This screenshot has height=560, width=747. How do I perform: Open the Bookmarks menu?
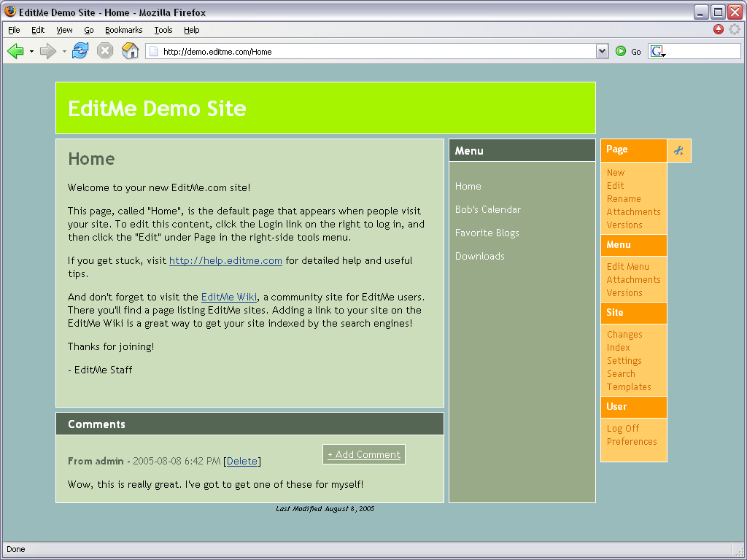pos(124,30)
